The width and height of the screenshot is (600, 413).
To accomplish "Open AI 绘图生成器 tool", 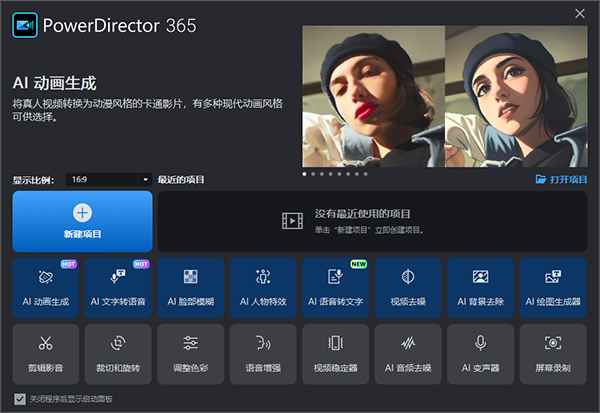I will click(x=553, y=287).
